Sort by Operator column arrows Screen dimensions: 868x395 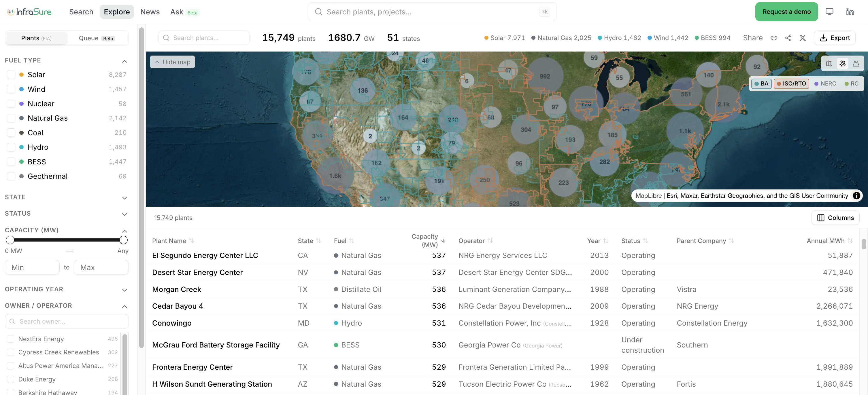coord(490,241)
